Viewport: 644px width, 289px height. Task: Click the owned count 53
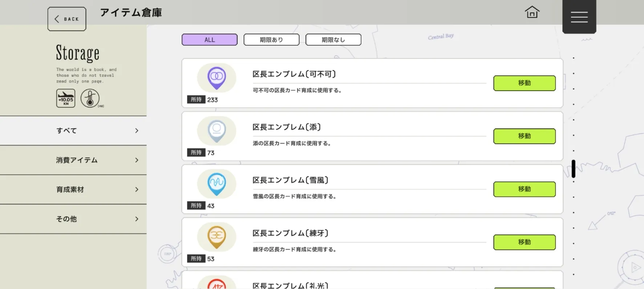[x=211, y=259]
